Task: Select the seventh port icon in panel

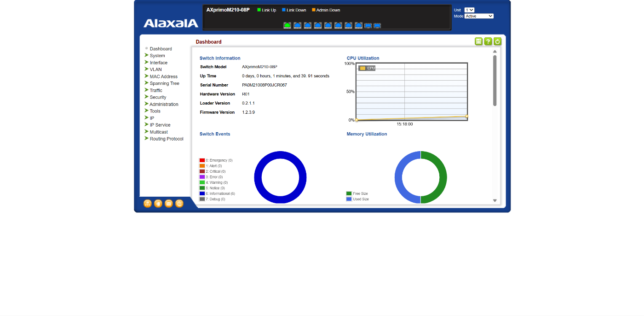Action: click(x=348, y=25)
